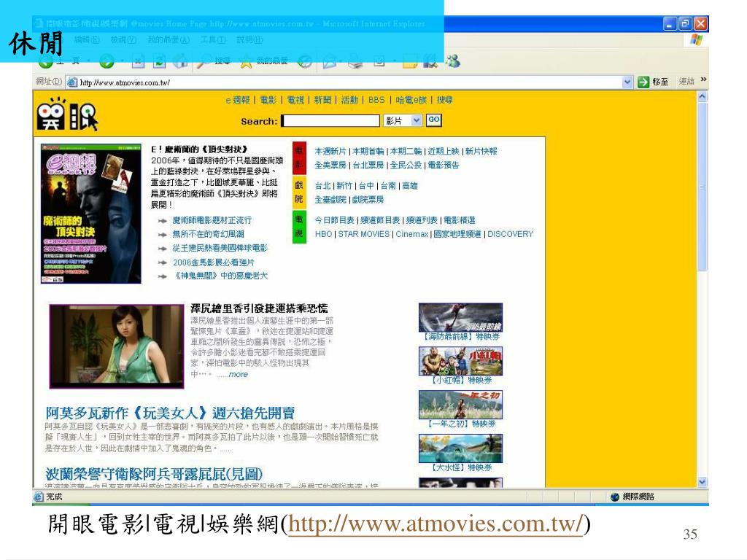Viewport: 747px width, 560px height.
Task: Click the atmovies 開眼 logo
Action: (x=67, y=114)
